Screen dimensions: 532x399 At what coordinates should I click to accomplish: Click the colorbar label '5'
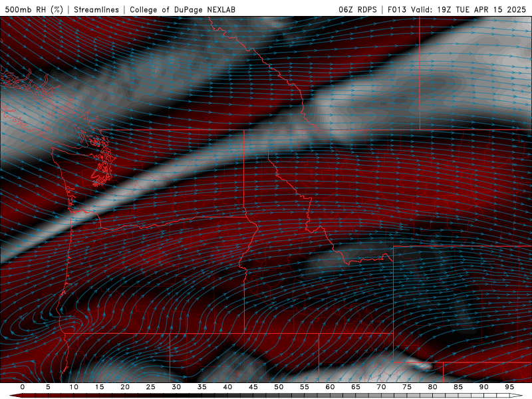click(48, 387)
